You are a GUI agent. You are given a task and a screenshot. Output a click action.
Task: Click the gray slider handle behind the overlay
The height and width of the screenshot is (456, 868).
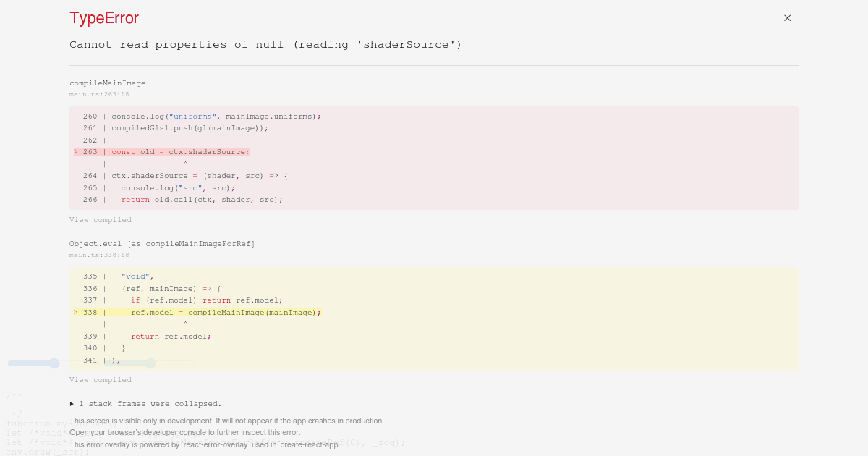tap(150, 363)
